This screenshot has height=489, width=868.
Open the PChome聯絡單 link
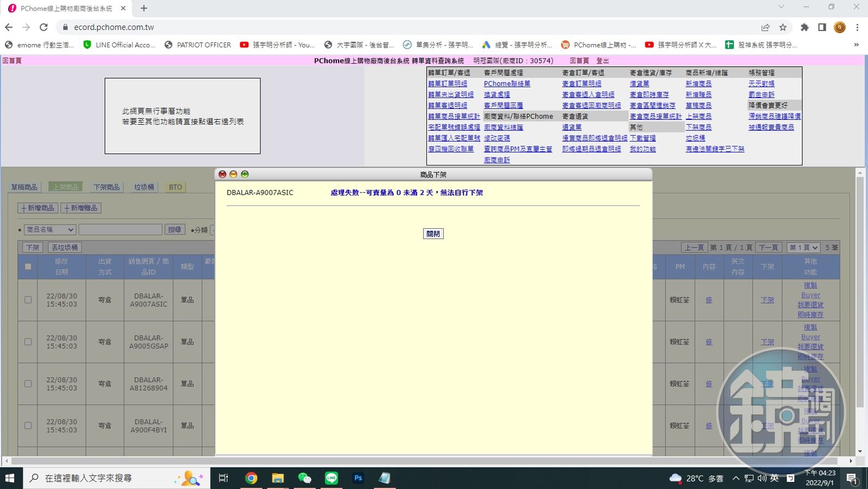[507, 83]
